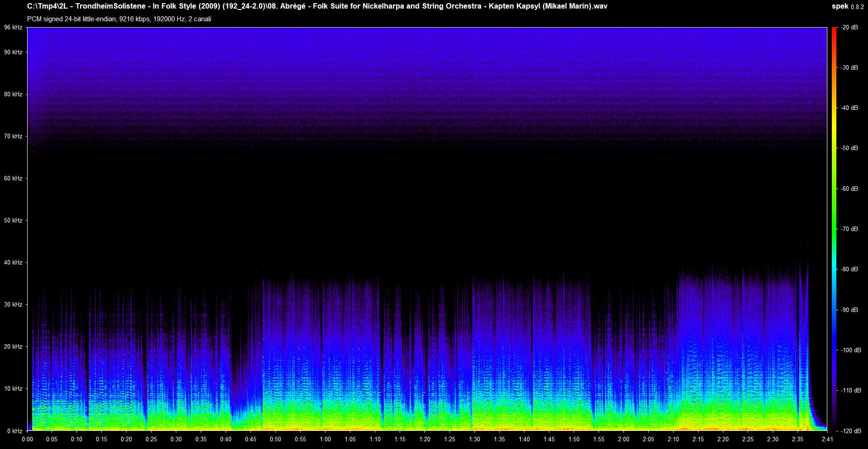Click the 20 kHz frequency axis label
Viewport: 868px width, 449px height.
coord(13,346)
